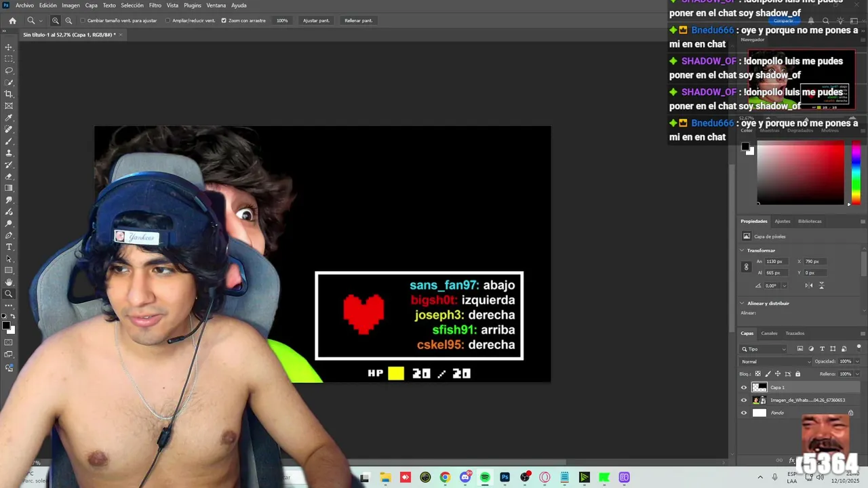The height and width of the screenshot is (488, 868).
Task: Toggle 'Cambiar tamaño vent. para ajustar' checkbox
Action: 83,21
